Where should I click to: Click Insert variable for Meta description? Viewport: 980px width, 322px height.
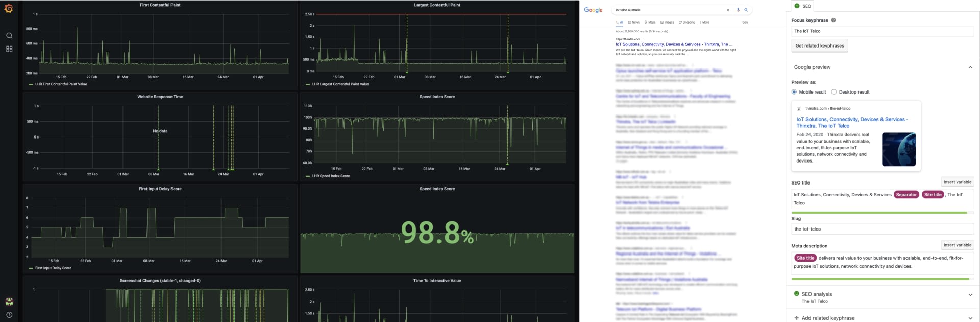pyautogui.click(x=958, y=245)
